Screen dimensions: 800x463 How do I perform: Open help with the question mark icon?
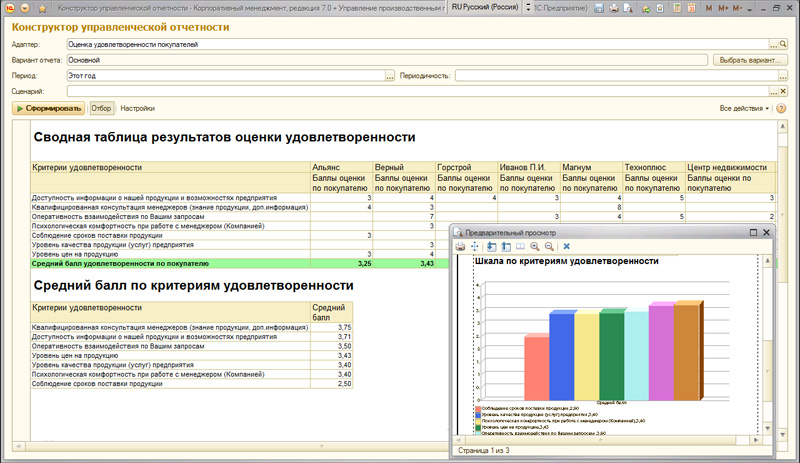tap(780, 108)
